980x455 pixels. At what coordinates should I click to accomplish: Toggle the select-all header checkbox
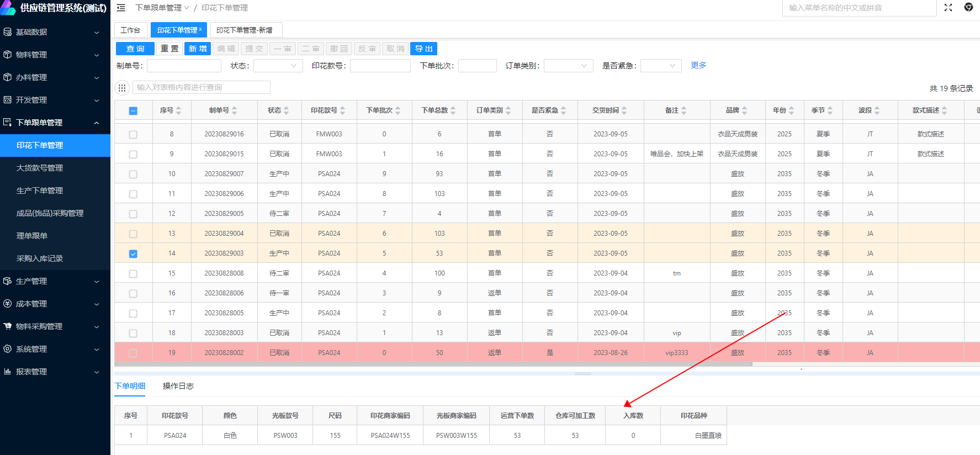click(x=133, y=111)
